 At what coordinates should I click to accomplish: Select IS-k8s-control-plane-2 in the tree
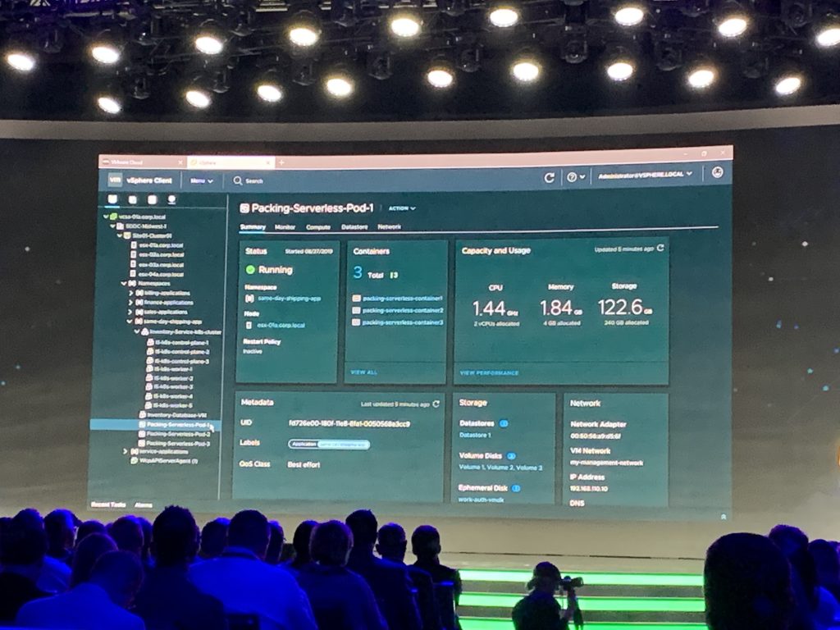[x=178, y=352]
